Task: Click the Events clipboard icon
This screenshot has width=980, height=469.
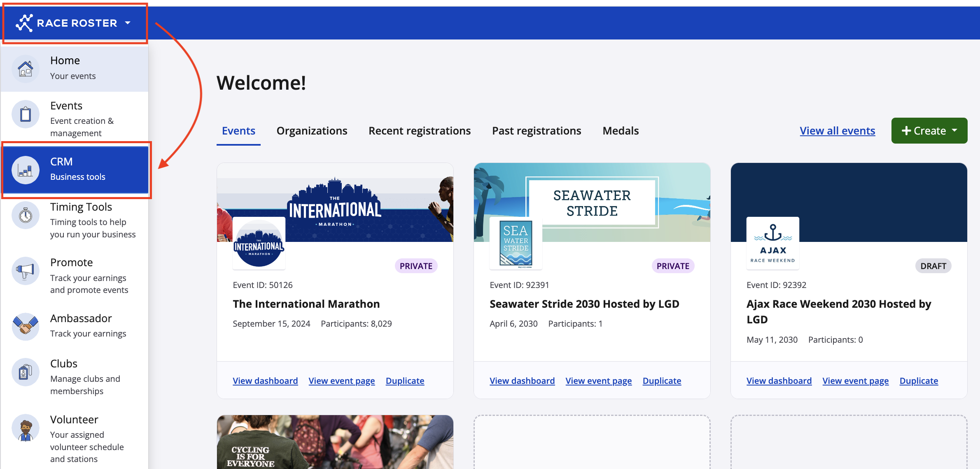Action: (x=26, y=114)
